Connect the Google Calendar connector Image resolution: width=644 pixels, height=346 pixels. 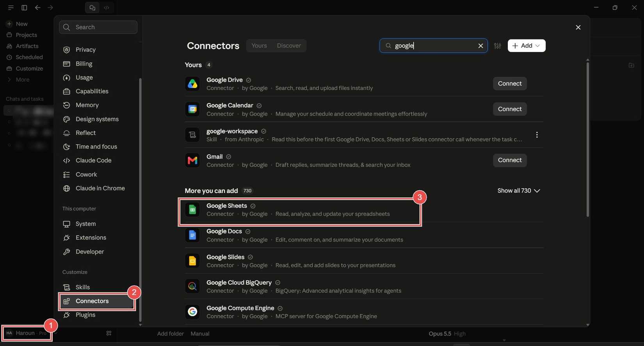(x=510, y=109)
